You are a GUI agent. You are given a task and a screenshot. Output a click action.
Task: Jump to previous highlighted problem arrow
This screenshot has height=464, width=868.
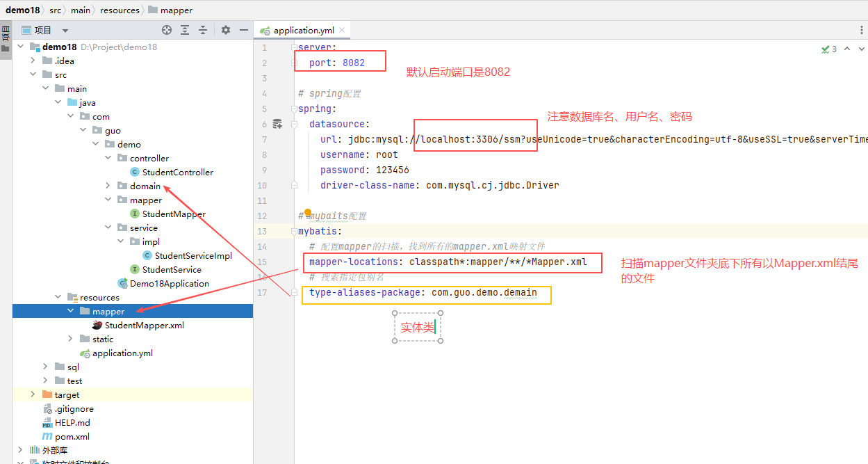(x=846, y=49)
